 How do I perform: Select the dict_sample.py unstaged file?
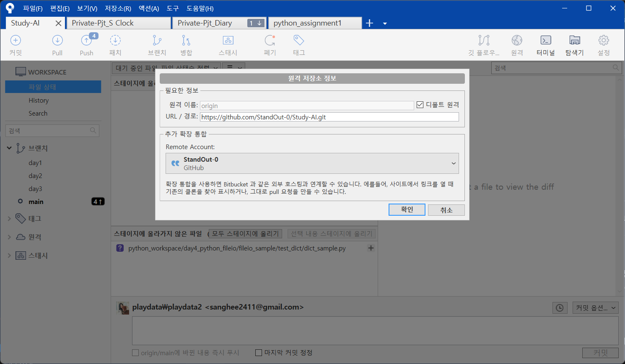237,248
